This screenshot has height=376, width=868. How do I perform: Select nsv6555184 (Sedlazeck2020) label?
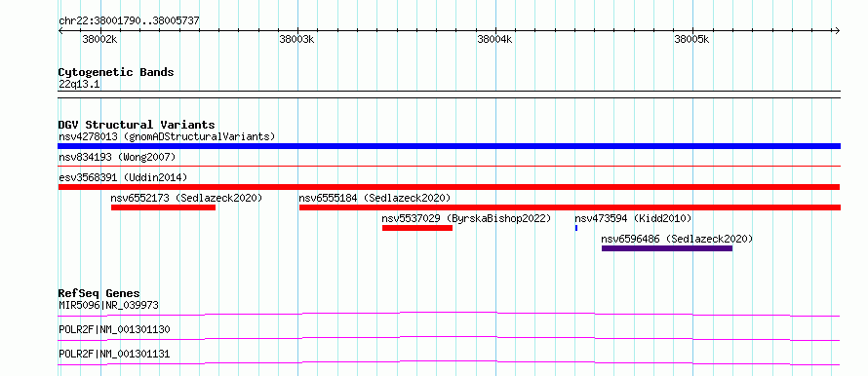tap(375, 198)
